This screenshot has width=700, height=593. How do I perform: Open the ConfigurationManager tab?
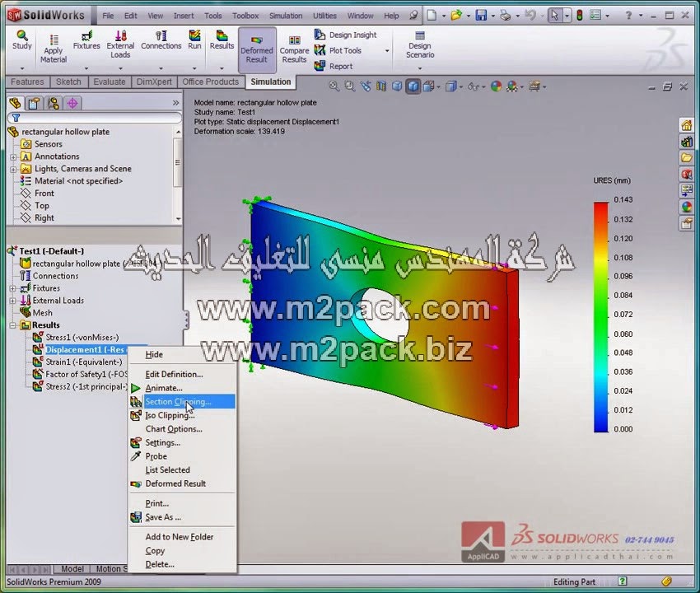tap(54, 103)
